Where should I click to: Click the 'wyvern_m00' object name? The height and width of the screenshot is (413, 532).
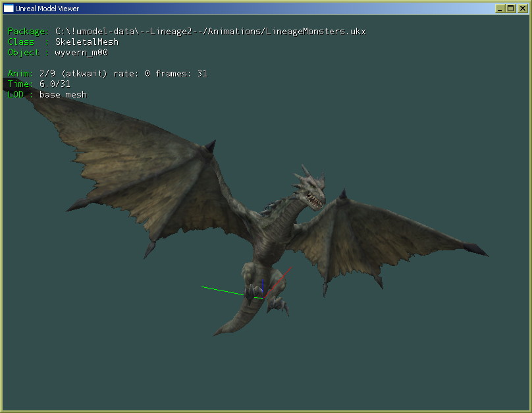(82, 53)
